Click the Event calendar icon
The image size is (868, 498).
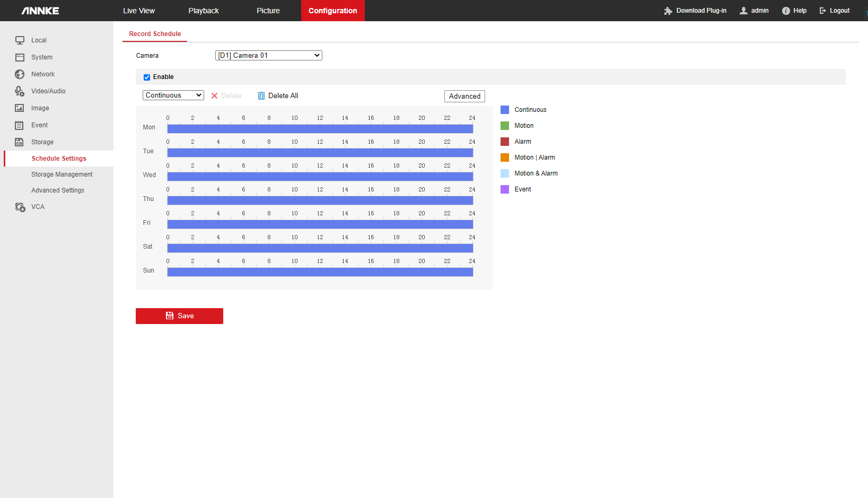coord(20,125)
